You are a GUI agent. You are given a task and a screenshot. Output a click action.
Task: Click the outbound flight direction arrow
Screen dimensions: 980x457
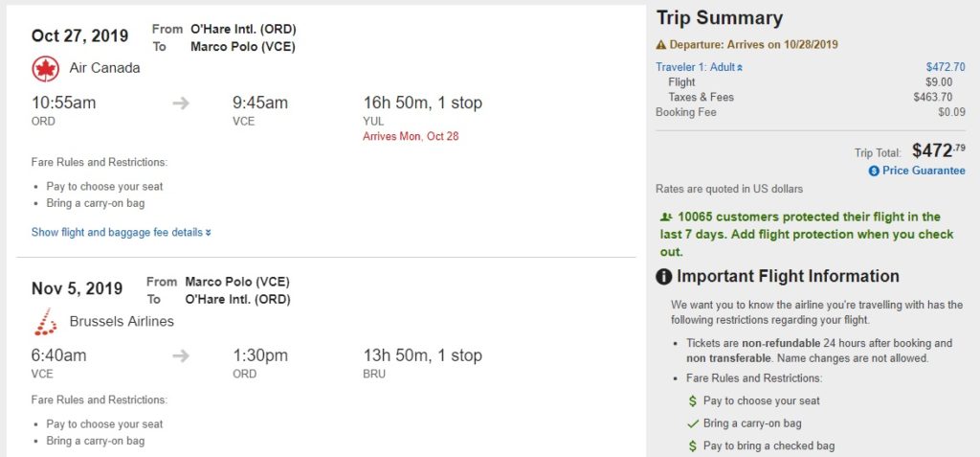click(181, 103)
